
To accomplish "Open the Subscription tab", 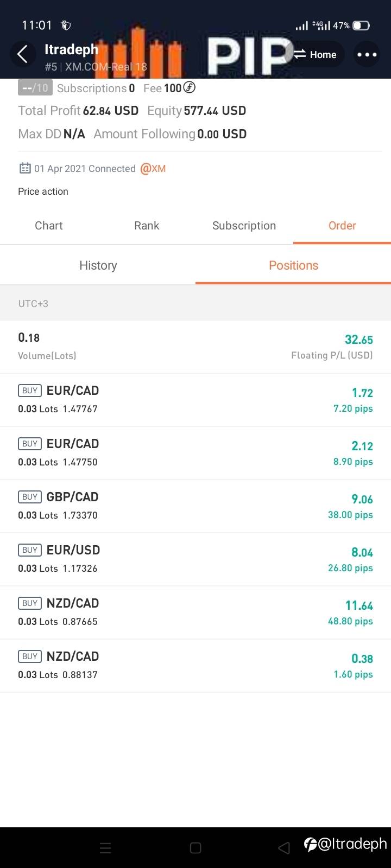I will [244, 226].
